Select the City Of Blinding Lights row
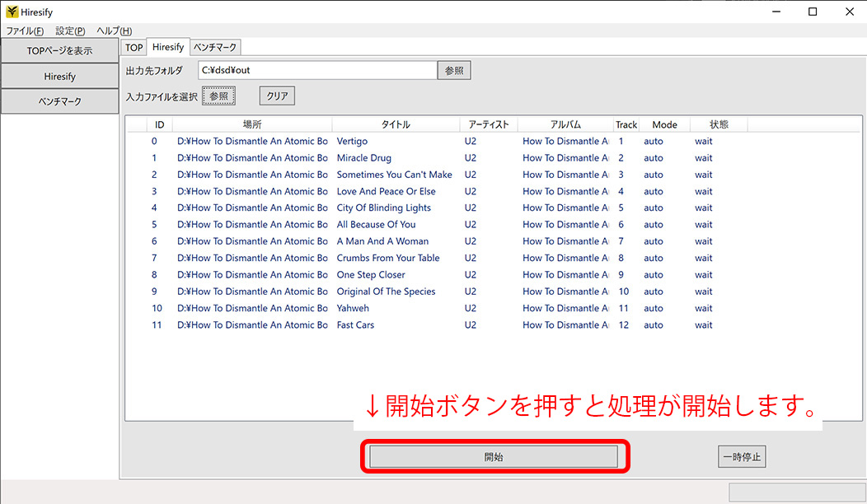The image size is (867, 504). tap(383, 208)
